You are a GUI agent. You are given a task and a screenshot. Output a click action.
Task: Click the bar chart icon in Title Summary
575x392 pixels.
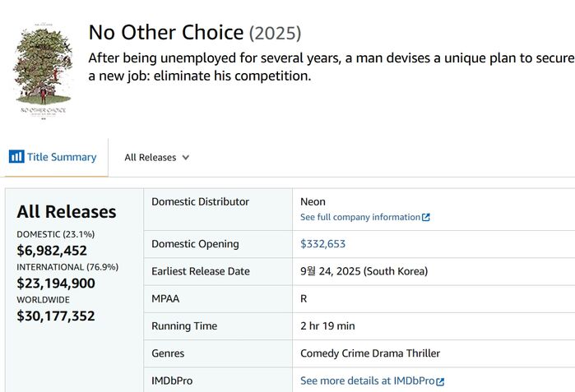[16, 157]
